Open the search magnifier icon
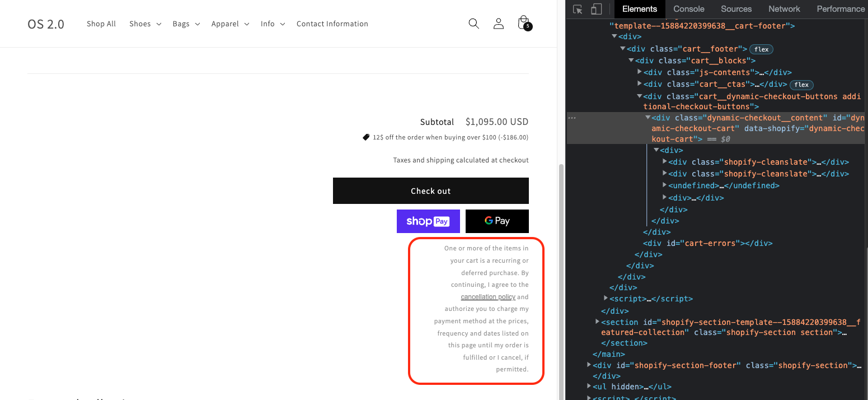Image resolution: width=868 pixels, height=400 pixels. tap(473, 24)
